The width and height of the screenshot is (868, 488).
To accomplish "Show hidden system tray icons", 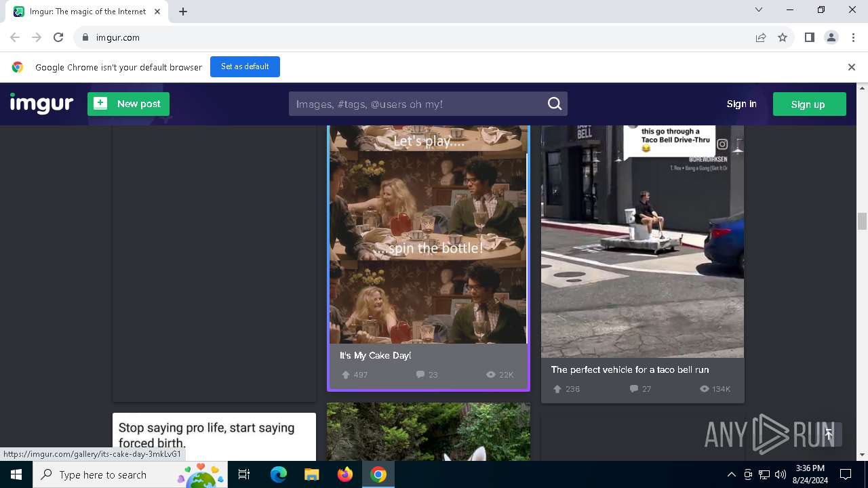I will (731, 474).
